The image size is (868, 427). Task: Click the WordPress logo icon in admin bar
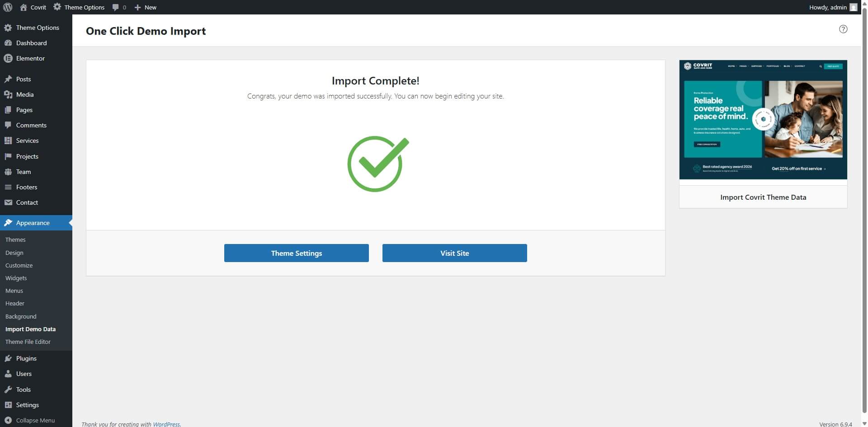point(7,7)
